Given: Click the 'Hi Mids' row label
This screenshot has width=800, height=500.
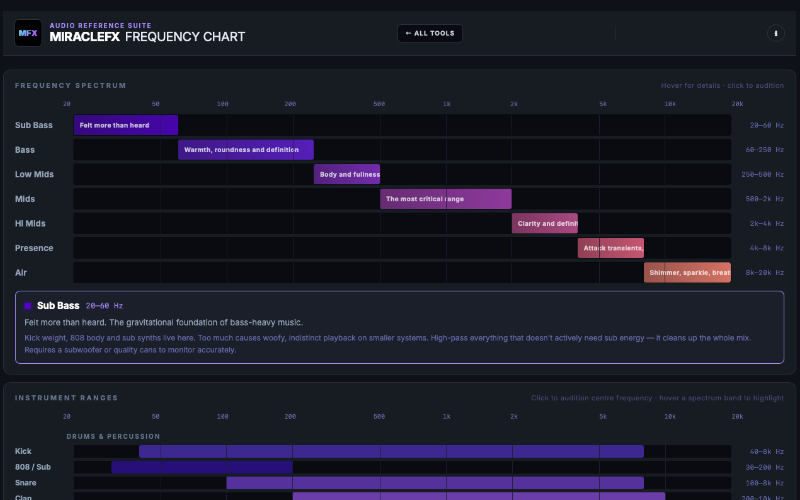Looking at the screenshot, I should click(x=30, y=223).
